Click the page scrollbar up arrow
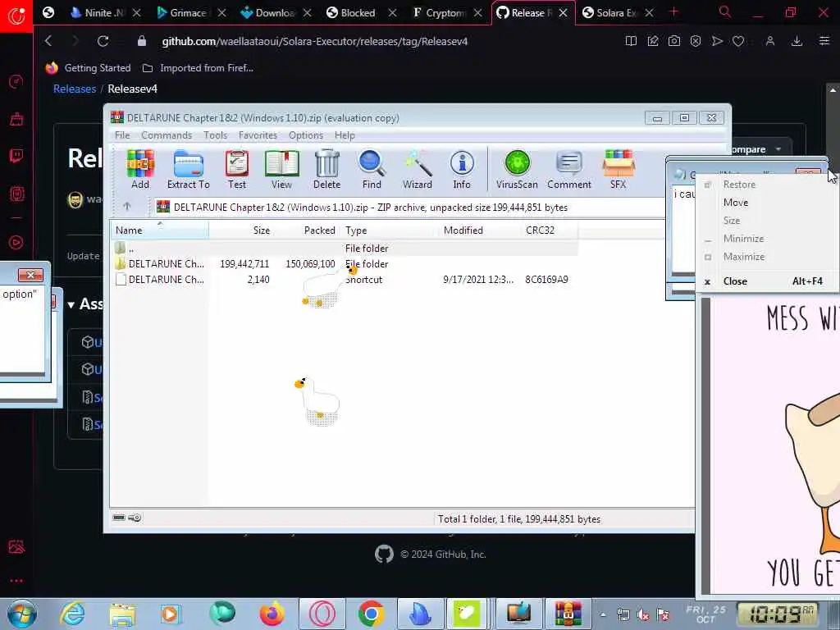 tap(833, 90)
